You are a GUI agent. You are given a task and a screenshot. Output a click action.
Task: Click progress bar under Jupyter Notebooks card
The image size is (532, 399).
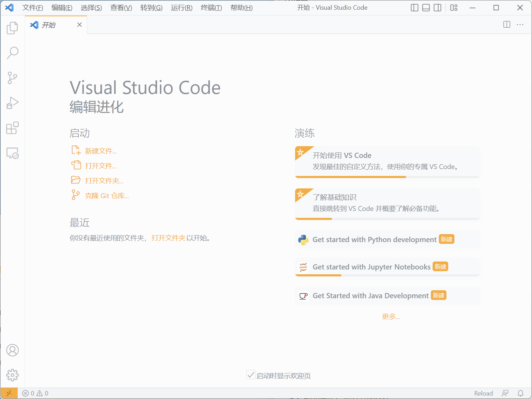(x=387, y=275)
